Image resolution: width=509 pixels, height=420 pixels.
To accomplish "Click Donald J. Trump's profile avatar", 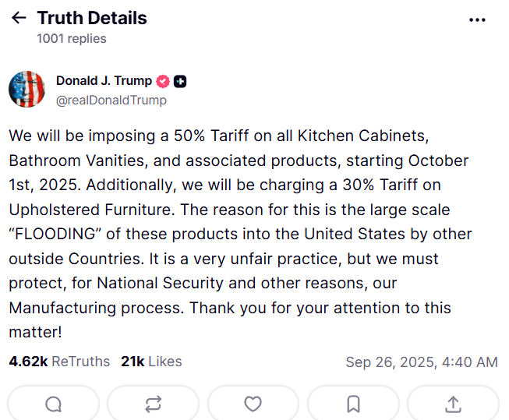I will tap(27, 89).
